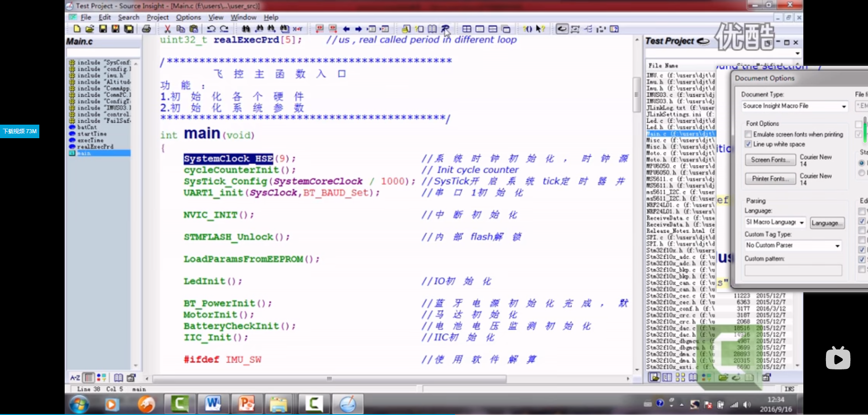Click the Custom pattern input field

(x=793, y=270)
